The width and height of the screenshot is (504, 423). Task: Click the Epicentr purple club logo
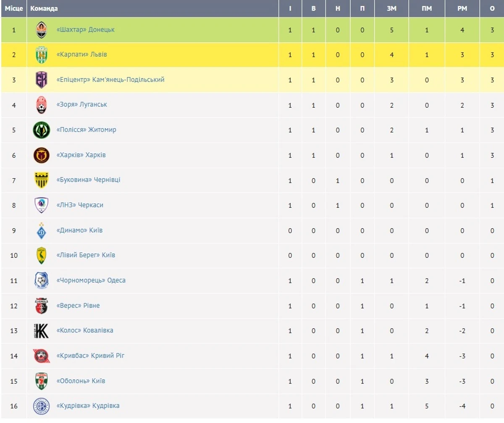(41, 80)
